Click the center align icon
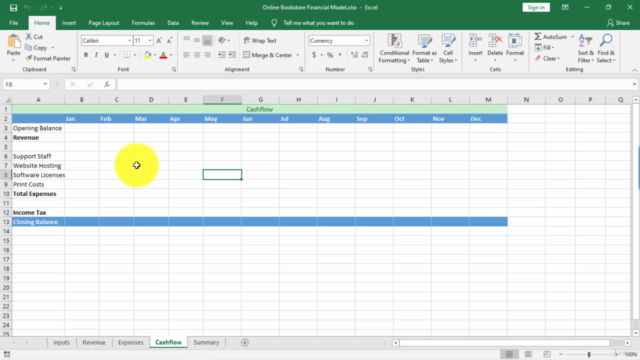Viewport: 640px width, 360px height. coord(197,55)
